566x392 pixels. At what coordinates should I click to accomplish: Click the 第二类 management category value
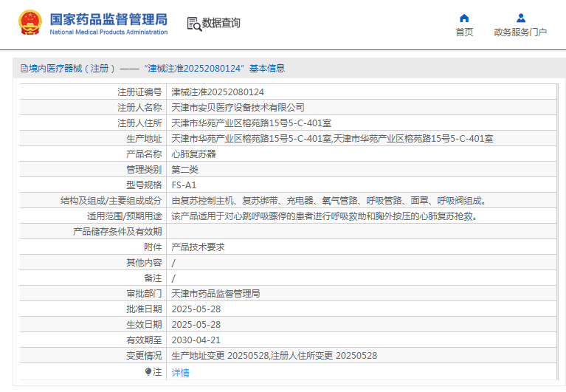pos(184,170)
